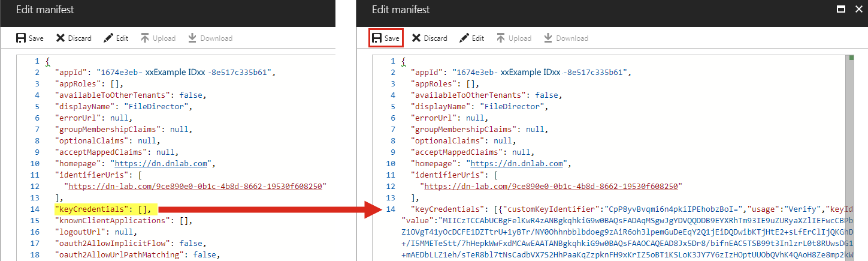Close the right Edit manifest blade

857,10
